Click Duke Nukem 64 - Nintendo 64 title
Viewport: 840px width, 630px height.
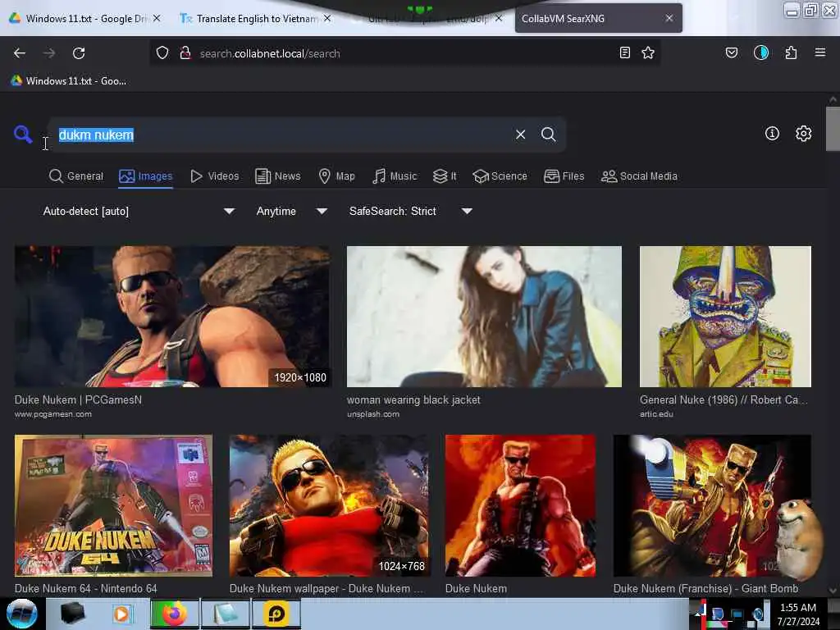(85, 588)
